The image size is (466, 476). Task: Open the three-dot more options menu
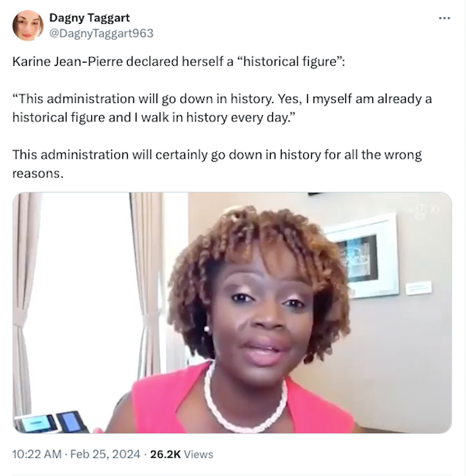pos(445,18)
